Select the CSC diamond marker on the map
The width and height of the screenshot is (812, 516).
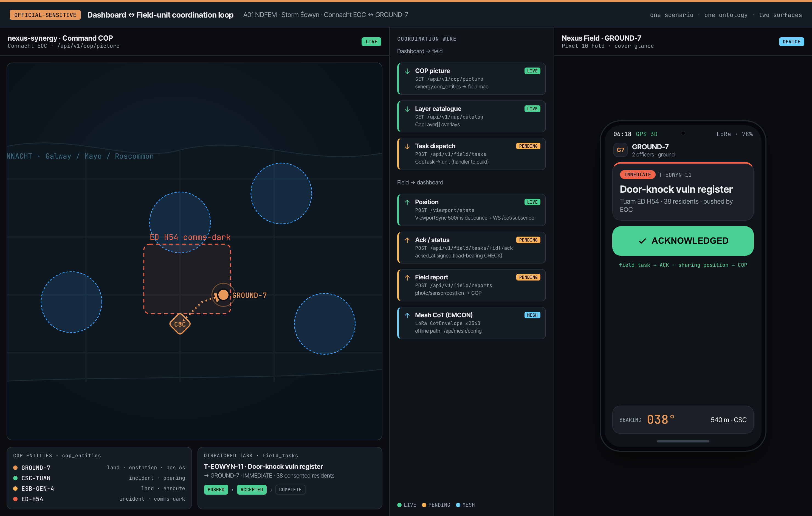[180, 324]
